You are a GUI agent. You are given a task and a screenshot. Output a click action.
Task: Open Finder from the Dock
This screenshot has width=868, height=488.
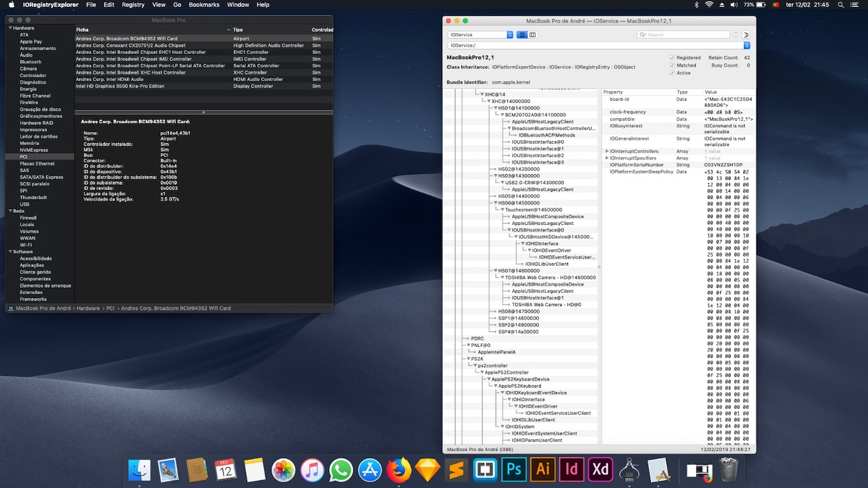coord(140,470)
